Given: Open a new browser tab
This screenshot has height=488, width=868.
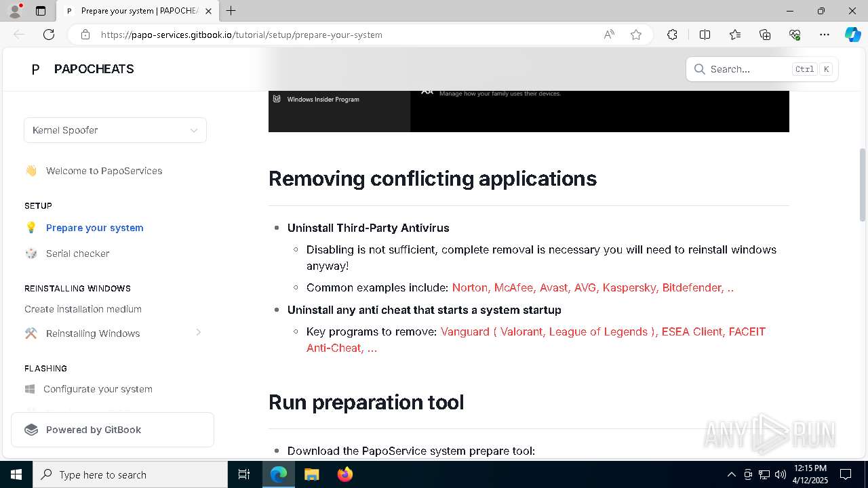Looking at the screenshot, I should pos(231,11).
